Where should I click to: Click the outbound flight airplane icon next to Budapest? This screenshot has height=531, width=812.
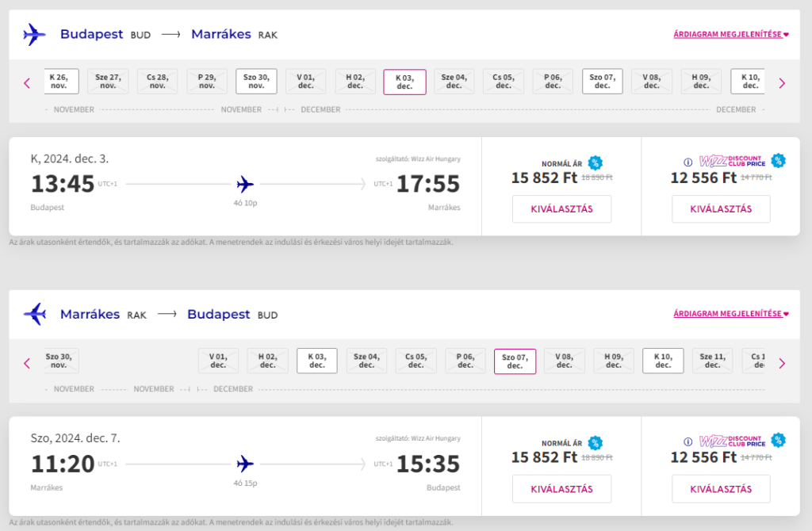pos(34,35)
